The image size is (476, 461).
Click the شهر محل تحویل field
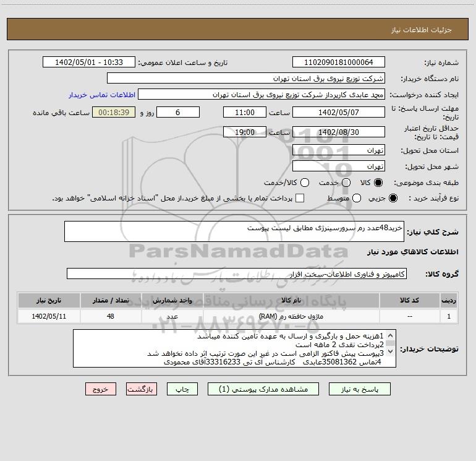pyautogui.click(x=339, y=166)
